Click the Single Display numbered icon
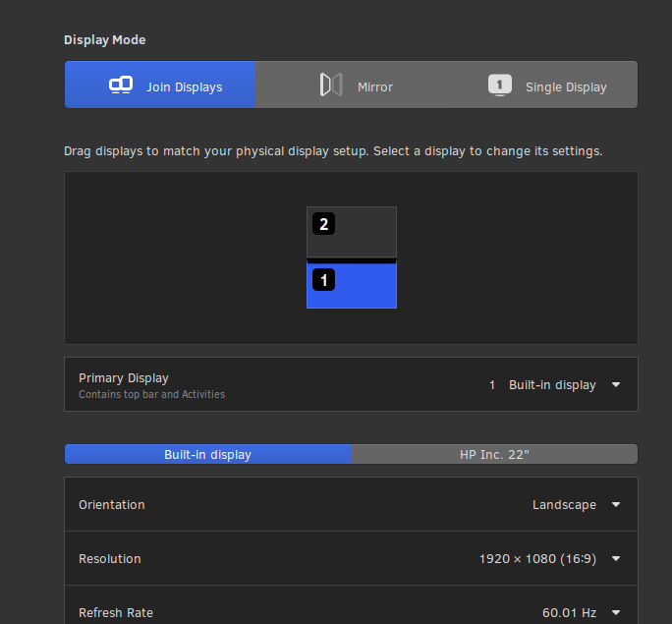672x624 pixels. click(x=500, y=85)
